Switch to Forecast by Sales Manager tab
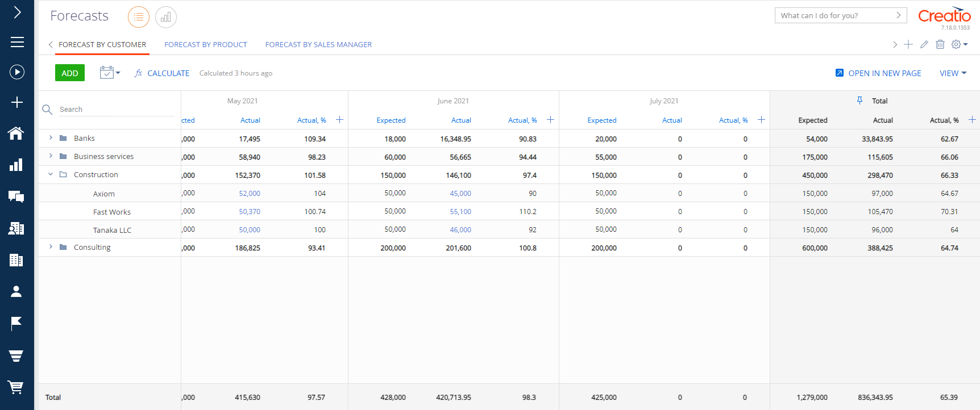Image resolution: width=980 pixels, height=410 pixels. coord(318,44)
